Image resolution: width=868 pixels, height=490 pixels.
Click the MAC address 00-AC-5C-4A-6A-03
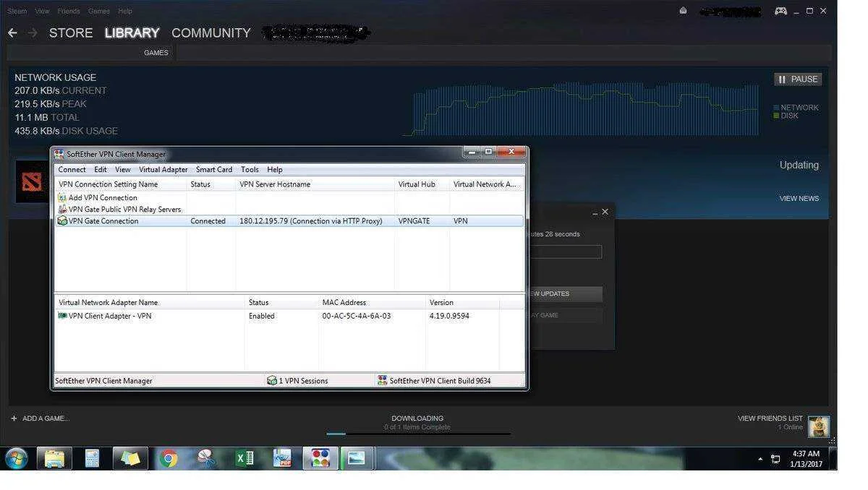tap(357, 316)
